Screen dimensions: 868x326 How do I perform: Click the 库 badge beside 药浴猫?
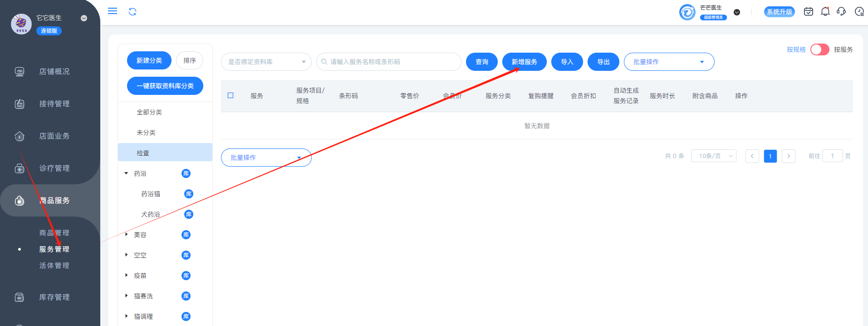[189, 194]
